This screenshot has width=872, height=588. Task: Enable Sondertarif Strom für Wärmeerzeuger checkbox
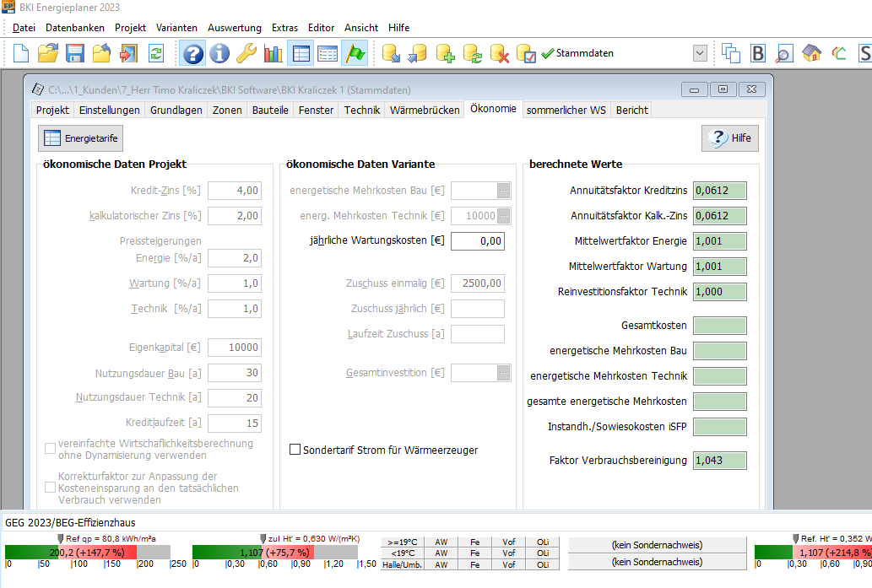[295, 450]
